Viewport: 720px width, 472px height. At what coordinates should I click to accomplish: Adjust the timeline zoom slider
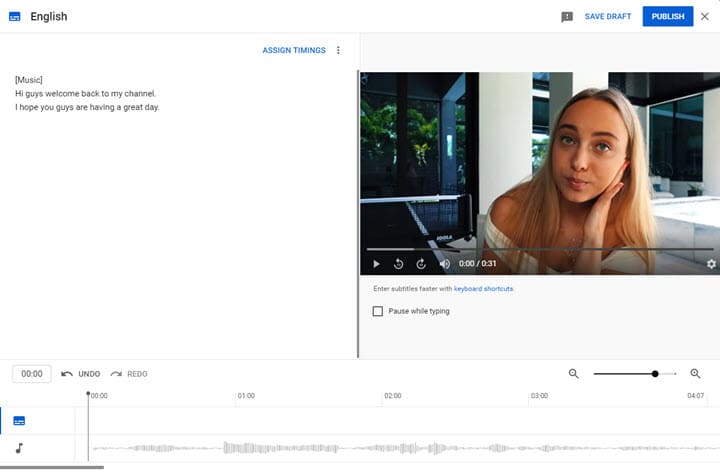pos(655,373)
